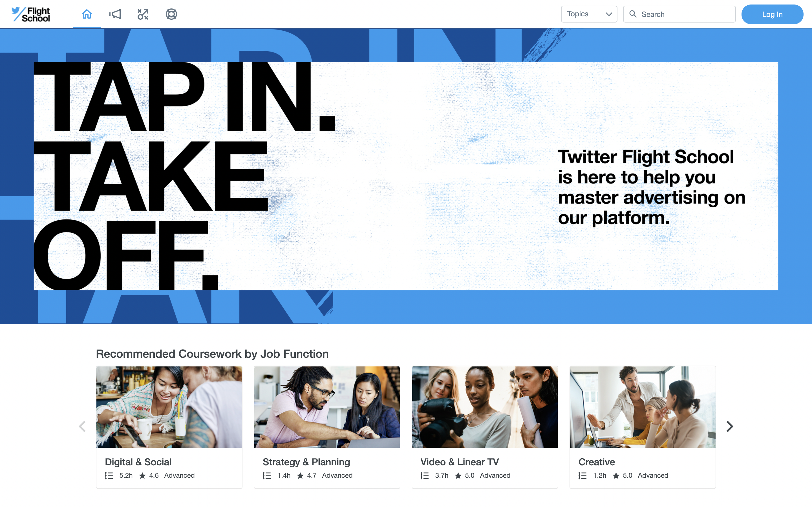Click the Twitter Flight School logo
Viewport: 812px width, 507px height.
pyautogui.click(x=30, y=14)
